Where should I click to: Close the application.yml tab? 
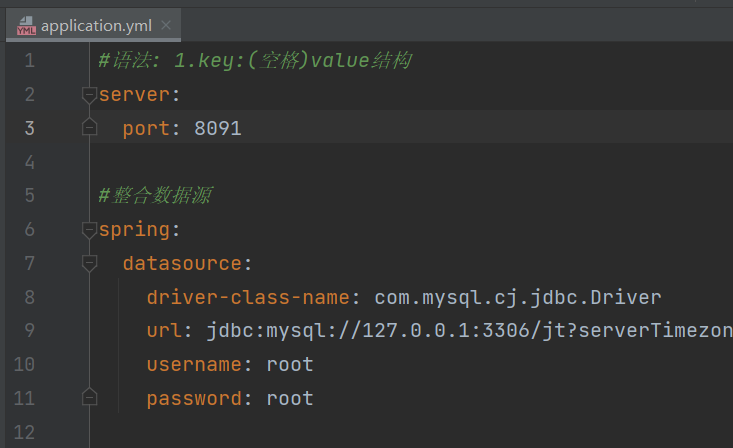pyautogui.click(x=166, y=25)
